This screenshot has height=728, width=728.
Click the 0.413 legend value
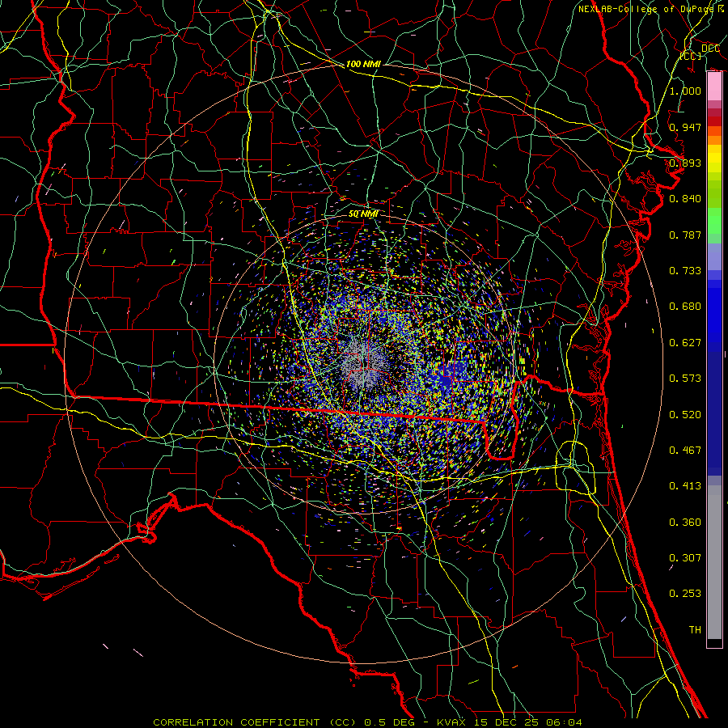(x=685, y=485)
